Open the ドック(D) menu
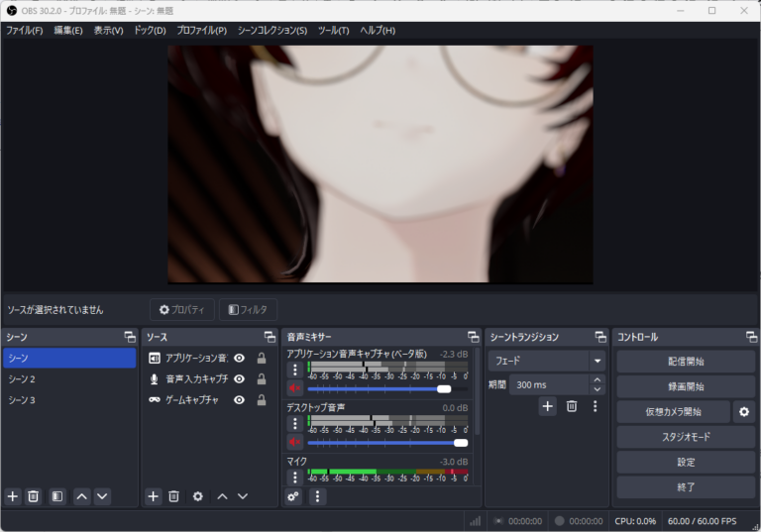Screen dimensions: 761x532 click(150, 31)
